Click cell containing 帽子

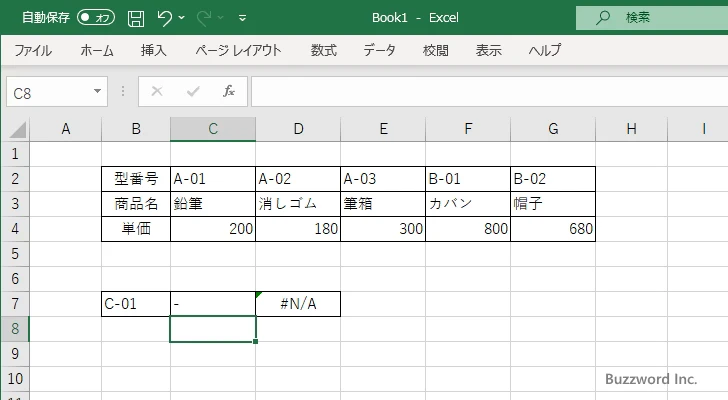(x=553, y=204)
